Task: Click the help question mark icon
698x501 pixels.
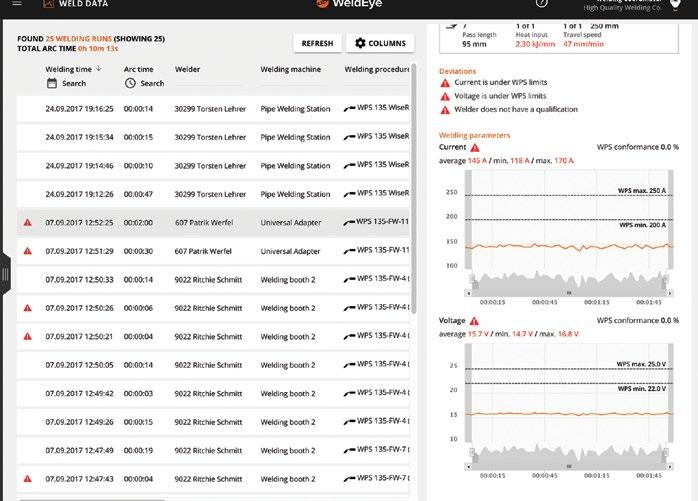Action: tap(541, 3)
